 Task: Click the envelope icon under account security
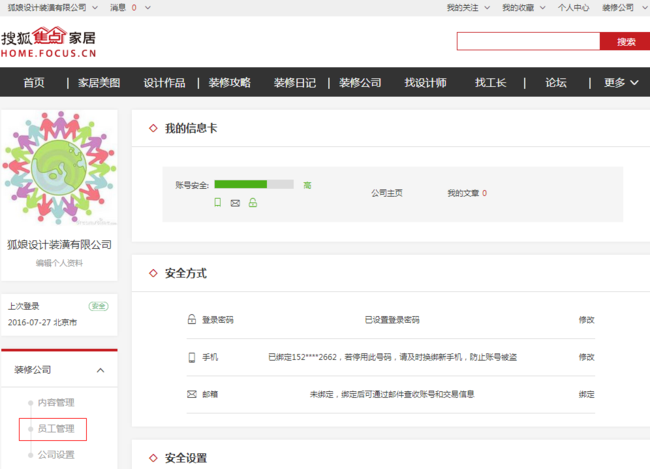point(235,203)
